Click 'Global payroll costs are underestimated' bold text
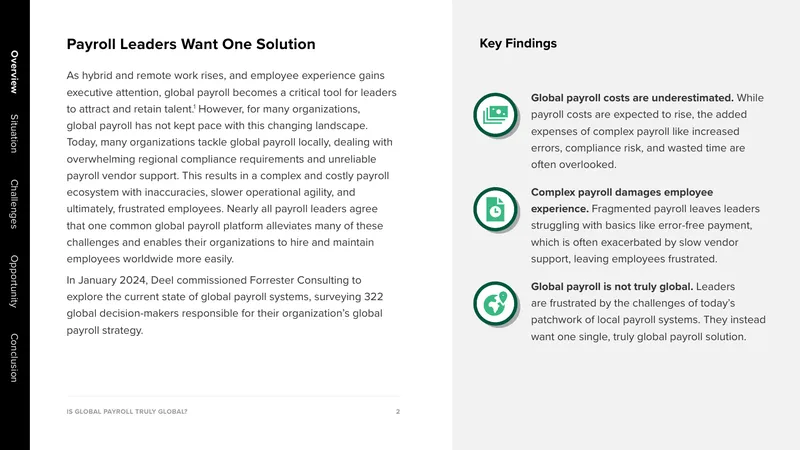The image size is (800, 450). pos(632,97)
